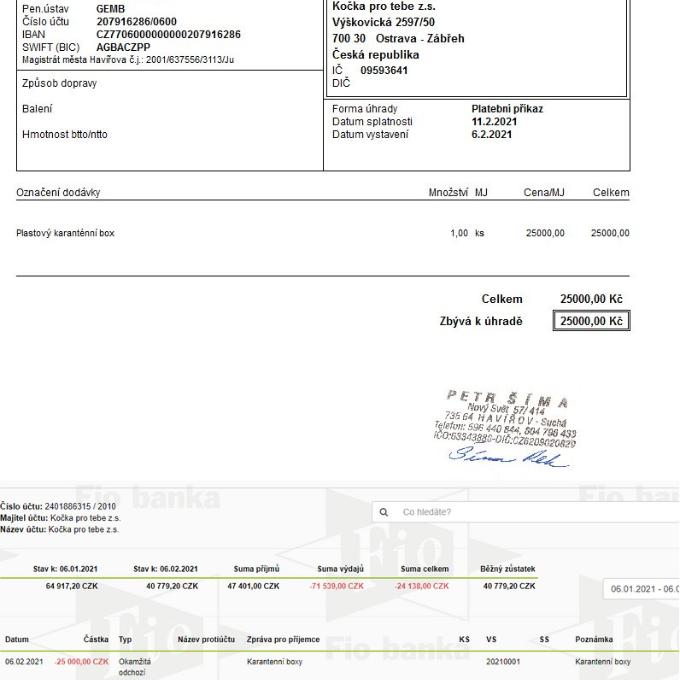680x680 pixels.
Task: Click the 'Označení dodávky' column header
Action: click(58, 192)
